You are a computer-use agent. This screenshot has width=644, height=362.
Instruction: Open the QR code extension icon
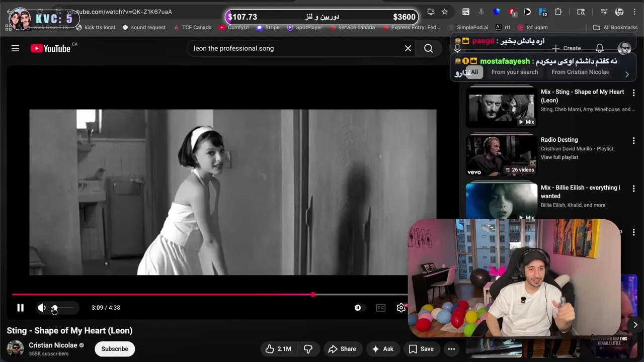point(466,12)
